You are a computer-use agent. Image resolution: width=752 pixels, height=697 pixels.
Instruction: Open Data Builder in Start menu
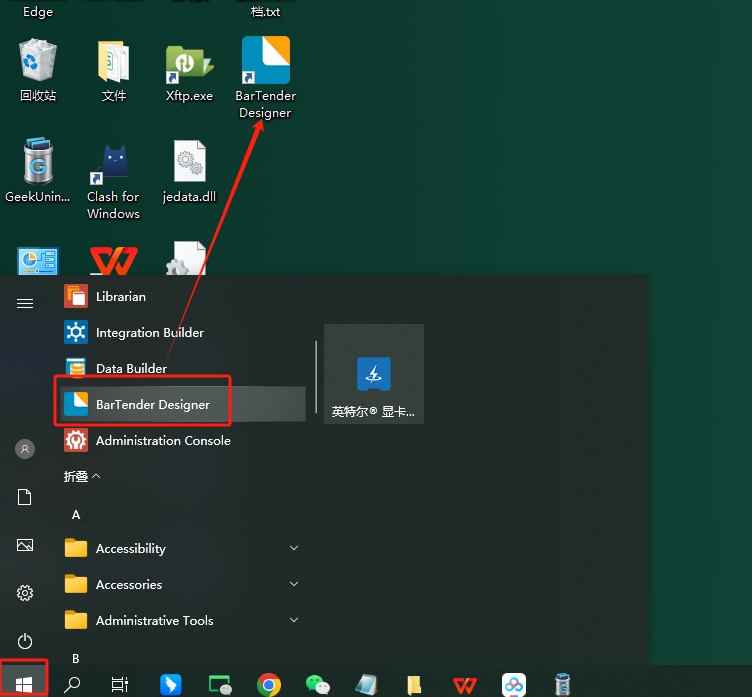point(181,368)
